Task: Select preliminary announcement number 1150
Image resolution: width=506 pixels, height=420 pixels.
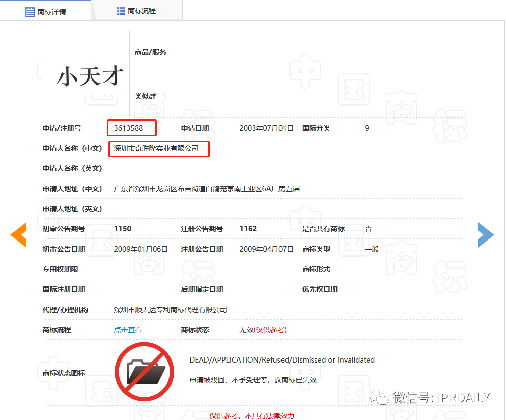Action: 123,229
